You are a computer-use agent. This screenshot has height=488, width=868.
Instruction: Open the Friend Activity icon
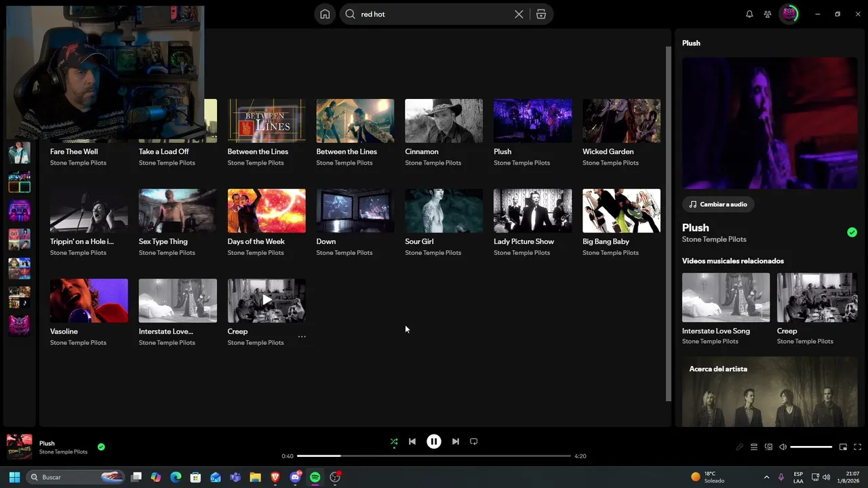click(x=768, y=14)
